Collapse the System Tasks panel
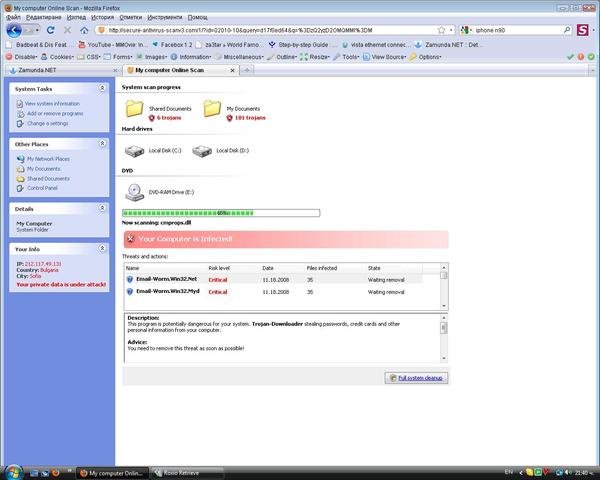This screenshot has width=600, height=480. [x=102, y=88]
